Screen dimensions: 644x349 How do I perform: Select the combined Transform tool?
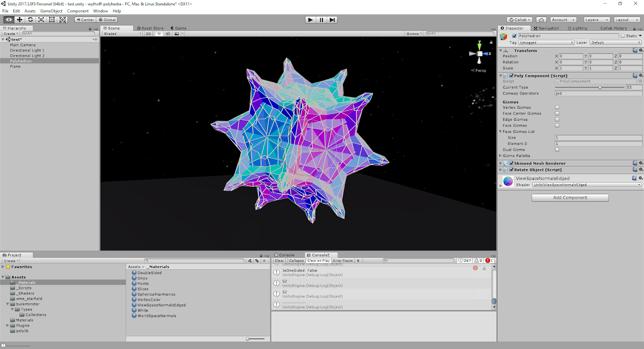(x=63, y=20)
